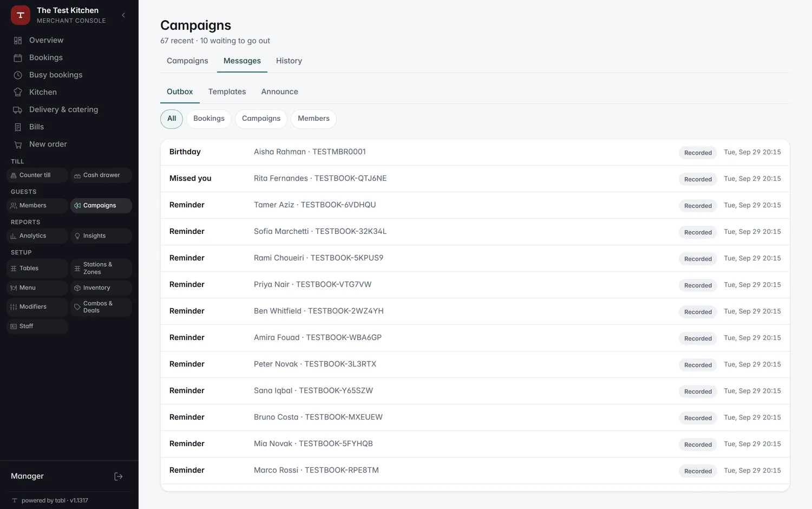Go to Members in Guests section
812x509 pixels.
click(37, 206)
